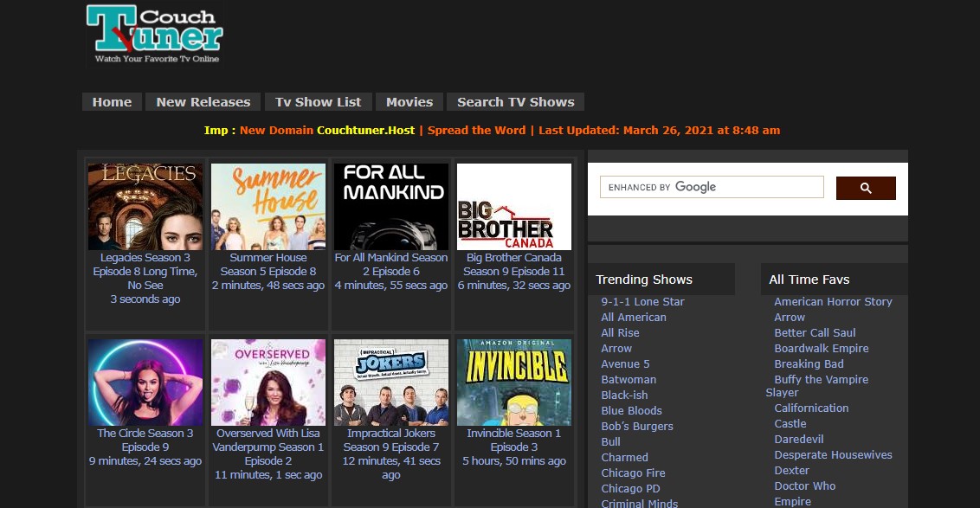
Task: Select Californication in All Time Favs
Action: coord(811,408)
